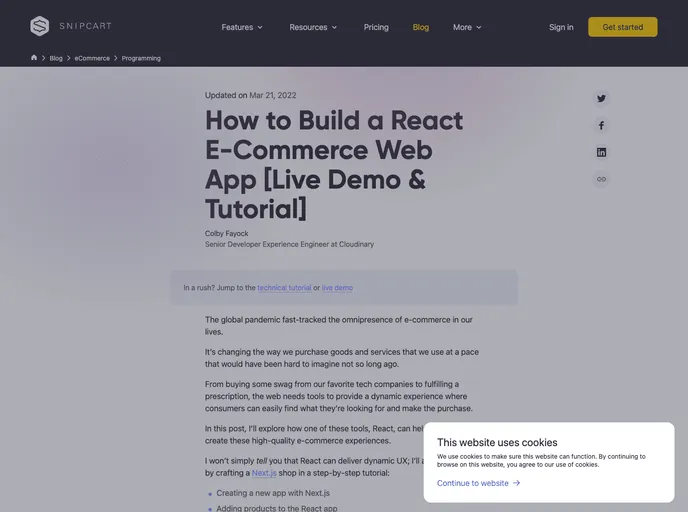The width and height of the screenshot is (688, 512).
Task: Click the Get started button
Action: point(623,27)
